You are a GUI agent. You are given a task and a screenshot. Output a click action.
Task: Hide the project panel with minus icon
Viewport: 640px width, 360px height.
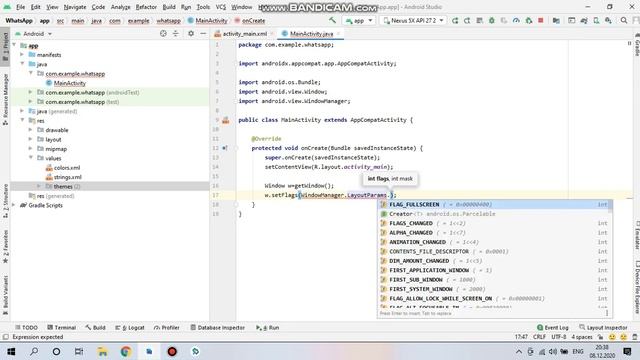203,33
